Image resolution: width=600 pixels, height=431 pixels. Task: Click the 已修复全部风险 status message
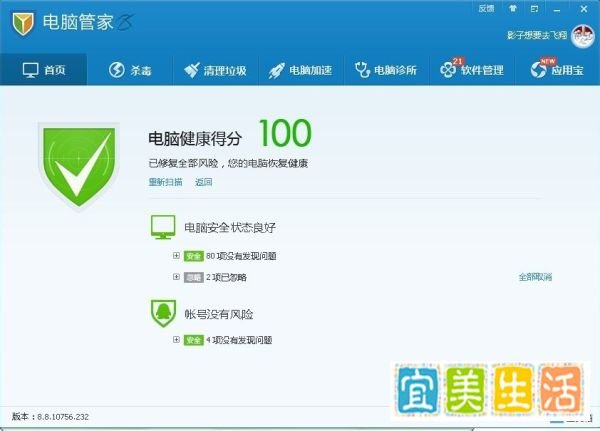point(228,163)
